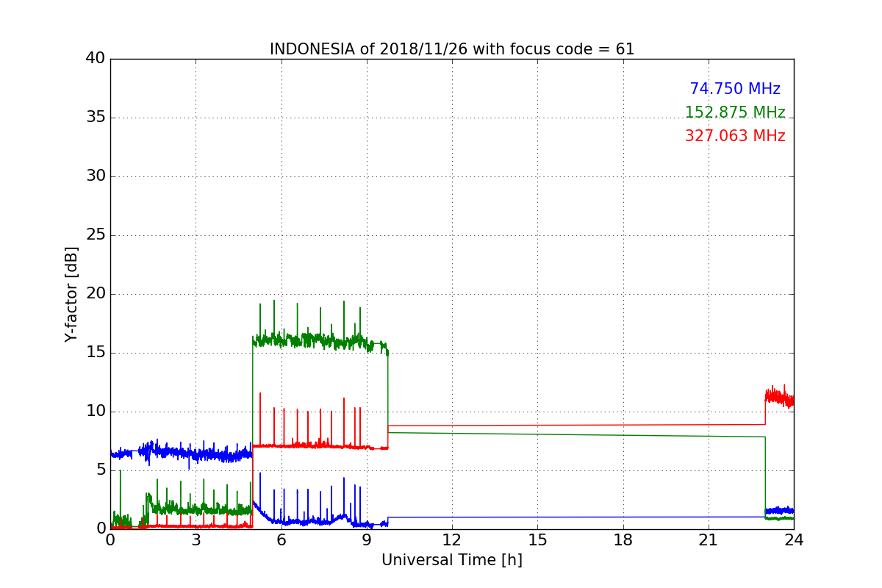
Task: Click the x-axis tick label 18
Action: [623, 540]
